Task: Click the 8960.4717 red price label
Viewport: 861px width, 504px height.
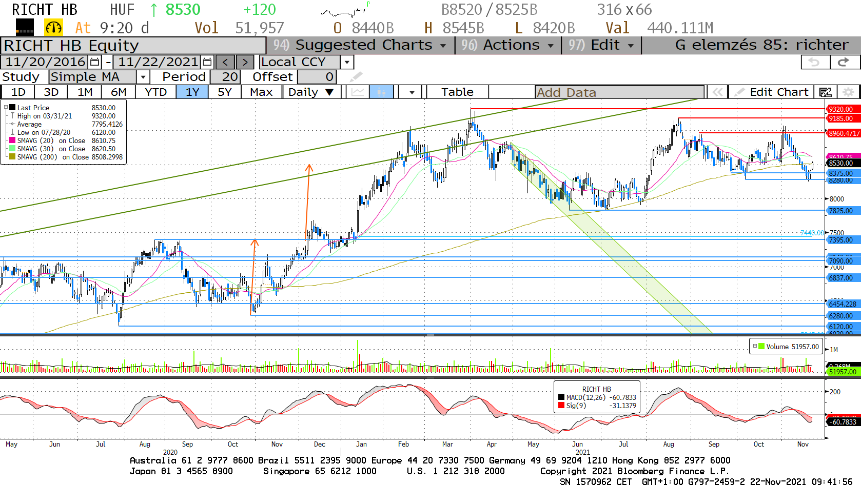Action: (x=844, y=133)
